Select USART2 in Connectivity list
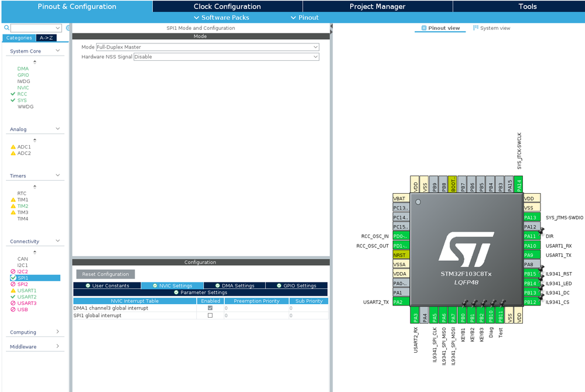 [27, 297]
